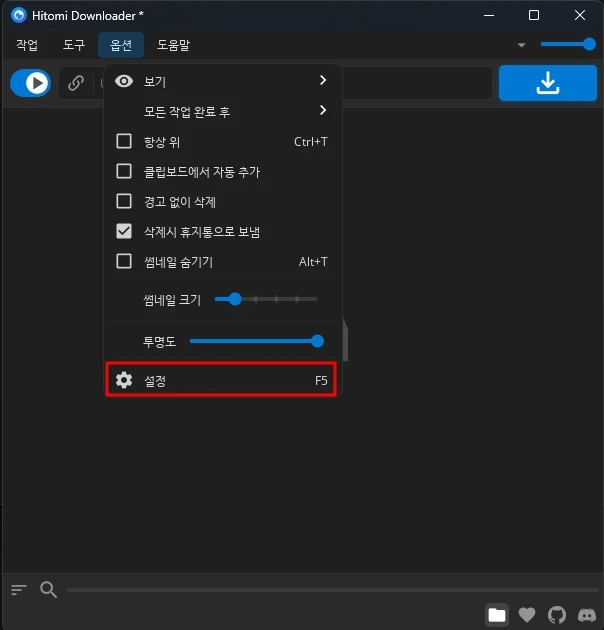Click the small dropdown triangle near top slider
This screenshot has height=630, width=604.
tap(521, 45)
